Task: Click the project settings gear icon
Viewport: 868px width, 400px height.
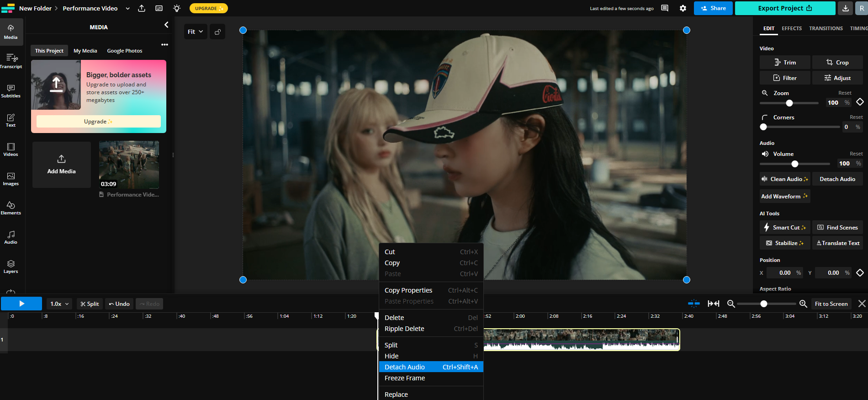Action: [683, 8]
